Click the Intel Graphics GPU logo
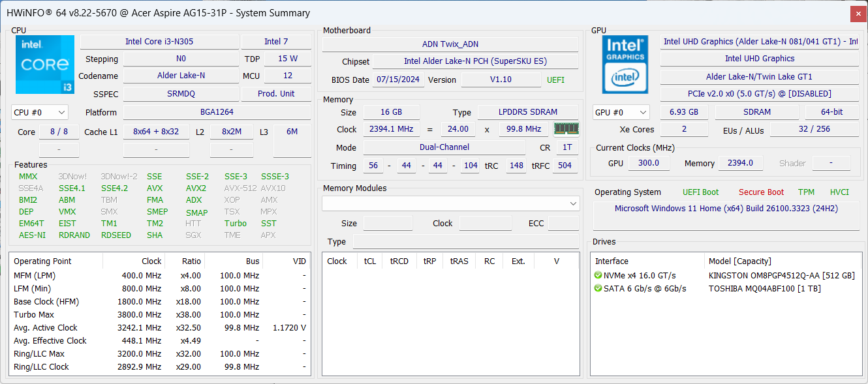 pyautogui.click(x=625, y=64)
